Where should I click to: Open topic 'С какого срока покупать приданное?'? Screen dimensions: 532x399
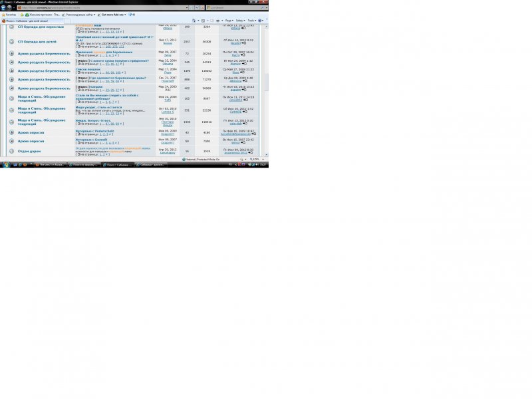click(x=120, y=61)
